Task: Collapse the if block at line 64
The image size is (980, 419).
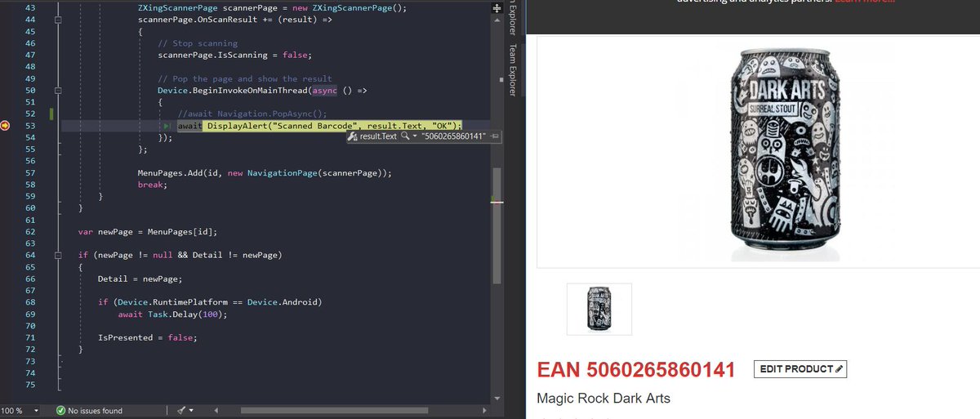Action: [x=58, y=256]
